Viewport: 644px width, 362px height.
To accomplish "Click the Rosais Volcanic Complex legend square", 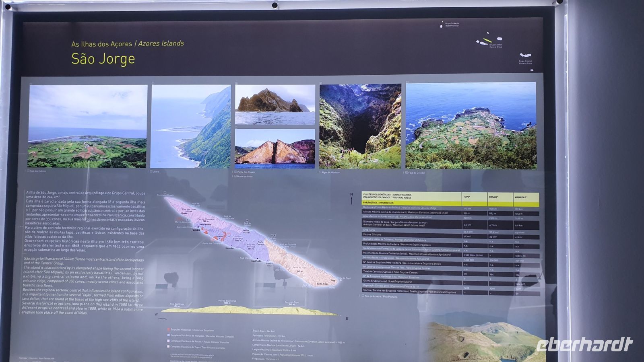I will (x=168, y=341).
